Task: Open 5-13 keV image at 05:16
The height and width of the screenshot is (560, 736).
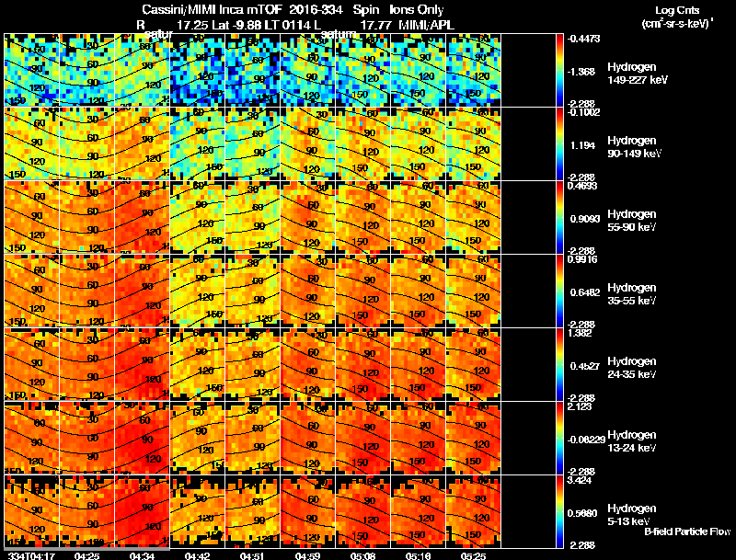Action: tap(419, 511)
